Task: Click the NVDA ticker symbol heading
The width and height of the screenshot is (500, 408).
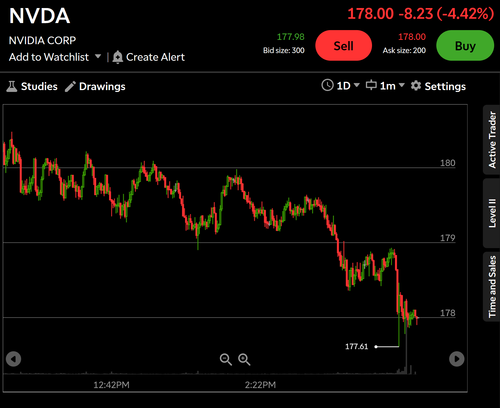Action: (40, 16)
